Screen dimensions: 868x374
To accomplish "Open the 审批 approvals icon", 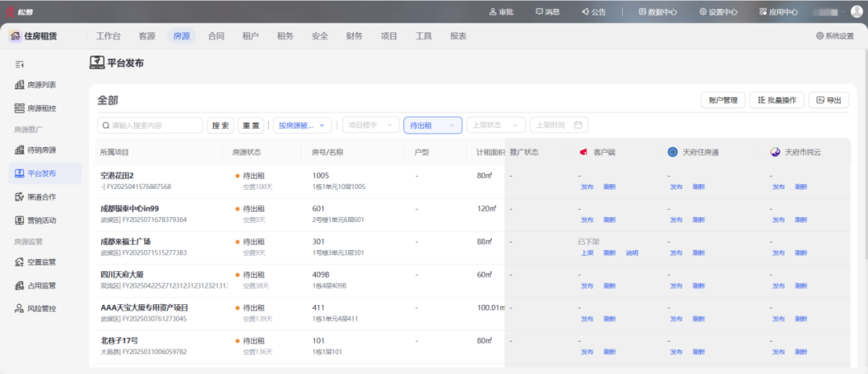I will click(493, 11).
